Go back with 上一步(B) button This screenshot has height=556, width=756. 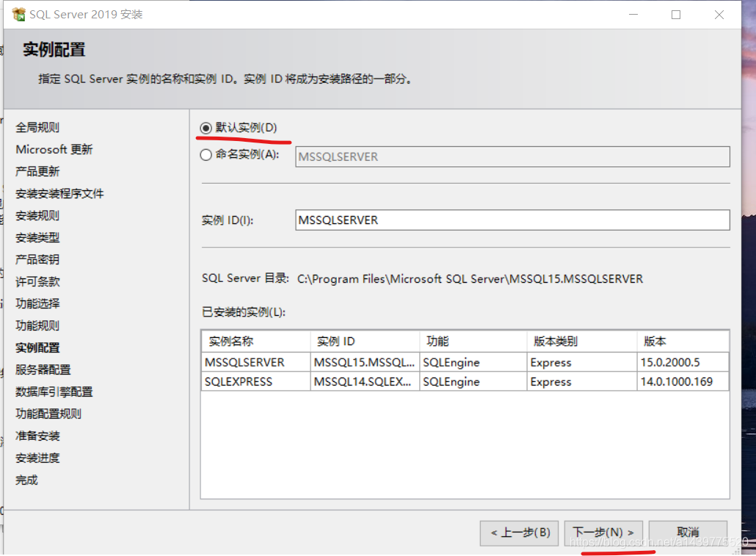(519, 532)
